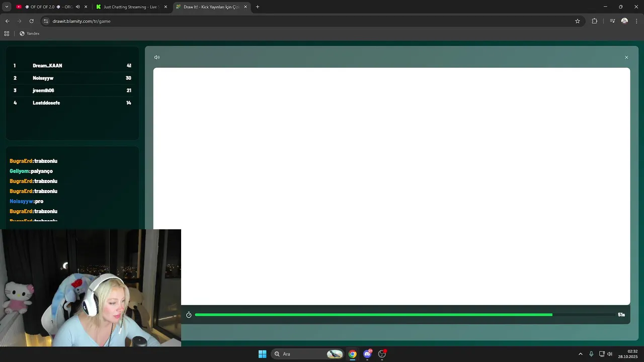Open Chrome from the taskbar
The width and height of the screenshot is (644, 362).
352,354
